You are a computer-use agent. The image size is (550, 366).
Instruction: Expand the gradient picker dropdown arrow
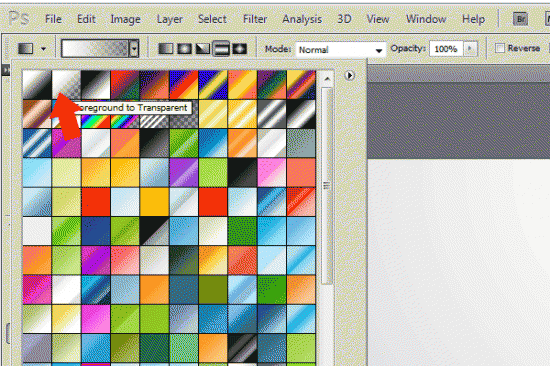coord(134,48)
